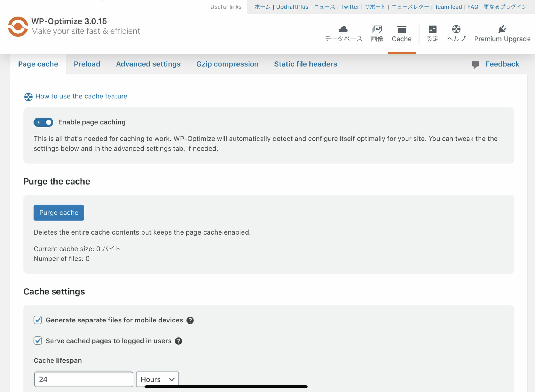Show help for mobile devices option
535x392 pixels.
[x=190, y=320]
